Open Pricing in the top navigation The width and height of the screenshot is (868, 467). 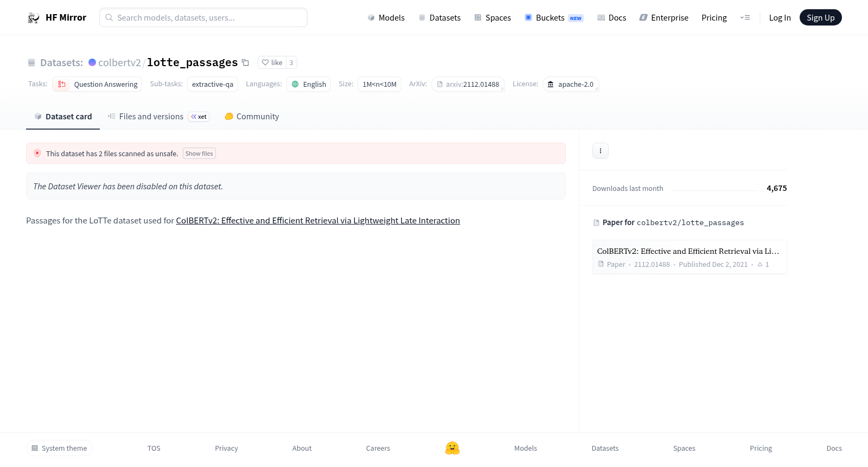(x=714, y=18)
